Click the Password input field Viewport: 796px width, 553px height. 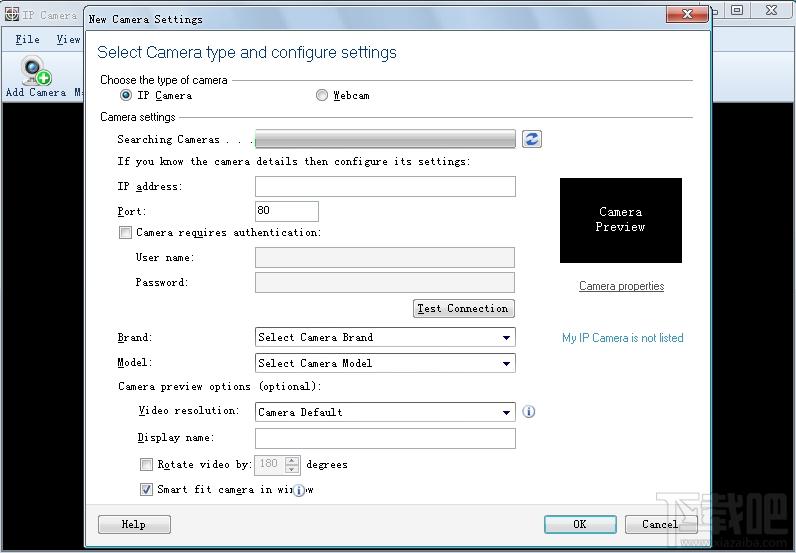[385, 282]
